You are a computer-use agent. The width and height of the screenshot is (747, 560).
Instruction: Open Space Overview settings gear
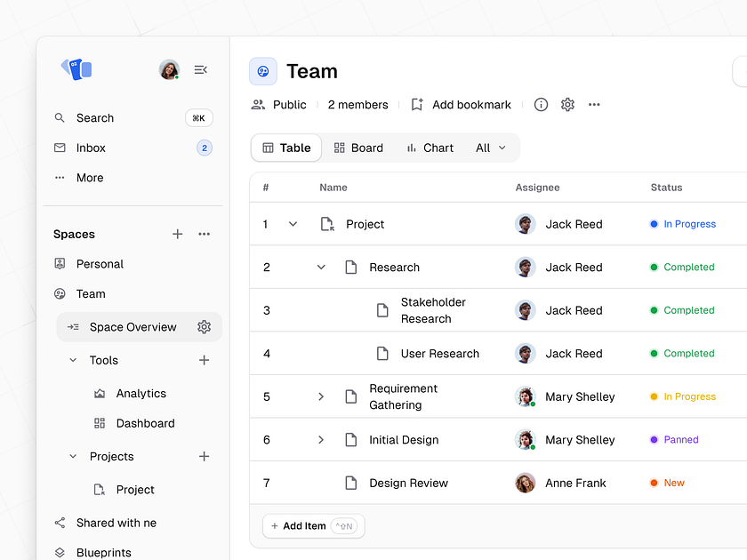pos(204,327)
